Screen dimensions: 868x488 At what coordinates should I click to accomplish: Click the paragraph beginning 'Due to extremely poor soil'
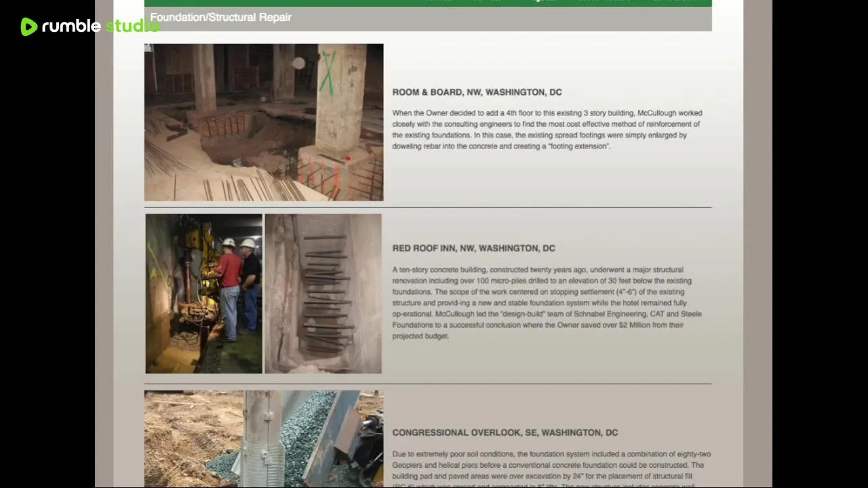(x=551, y=468)
